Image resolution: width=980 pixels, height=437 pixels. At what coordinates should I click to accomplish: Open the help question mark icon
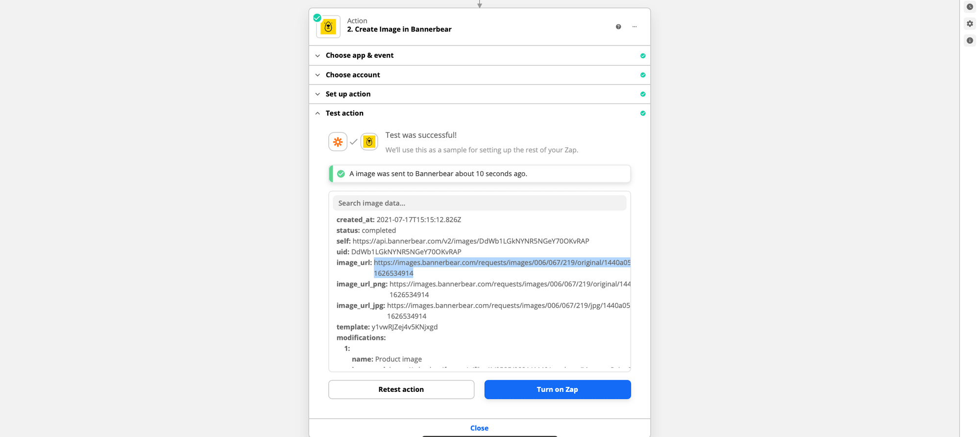point(618,27)
